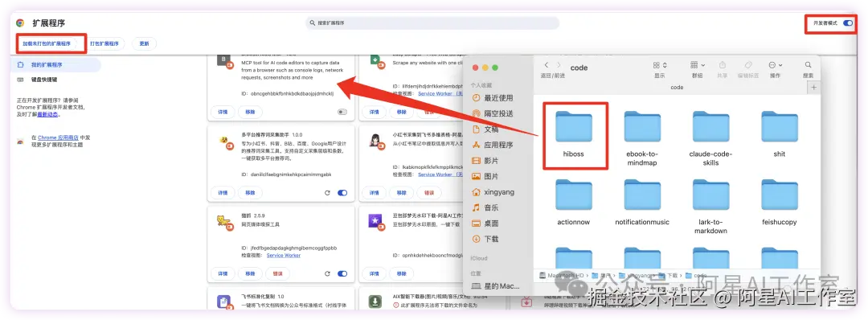
Task: Click 错误 for the 猫抓 extension
Action: (277, 273)
